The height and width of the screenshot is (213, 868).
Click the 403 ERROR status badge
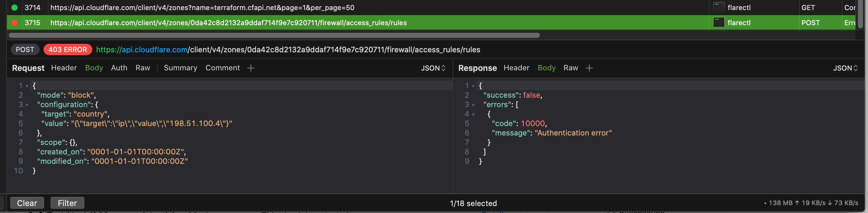(x=68, y=49)
